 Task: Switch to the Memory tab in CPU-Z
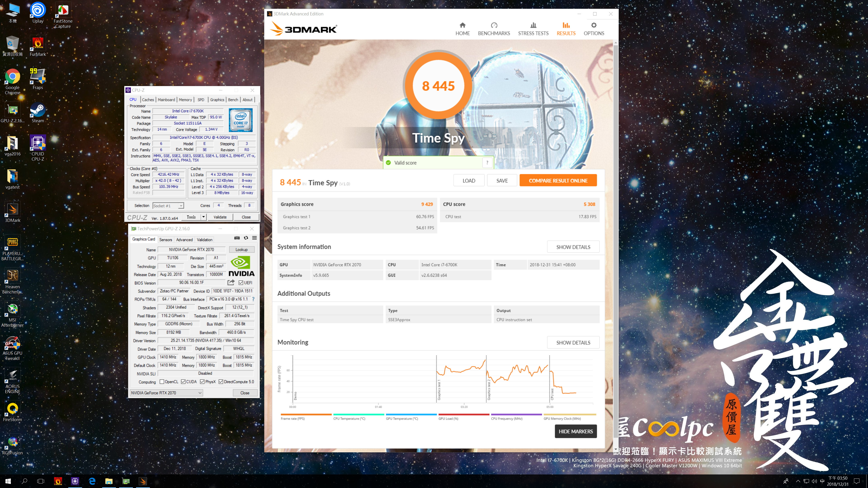[x=185, y=100]
